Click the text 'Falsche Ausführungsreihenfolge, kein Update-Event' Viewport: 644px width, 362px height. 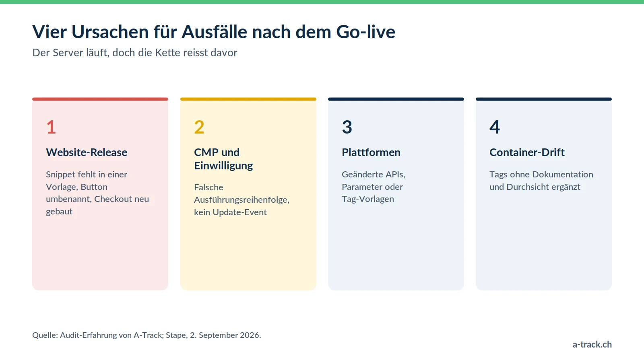click(242, 200)
